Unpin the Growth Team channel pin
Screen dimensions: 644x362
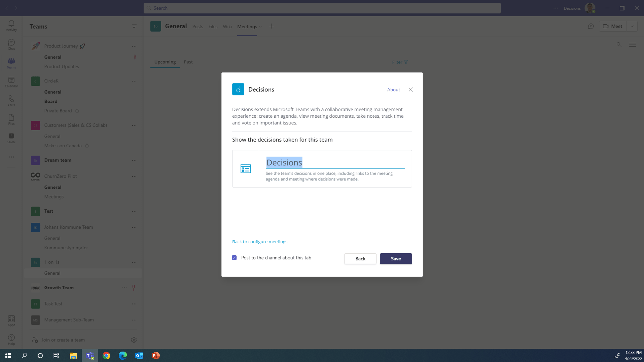click(x=134, y=288)
